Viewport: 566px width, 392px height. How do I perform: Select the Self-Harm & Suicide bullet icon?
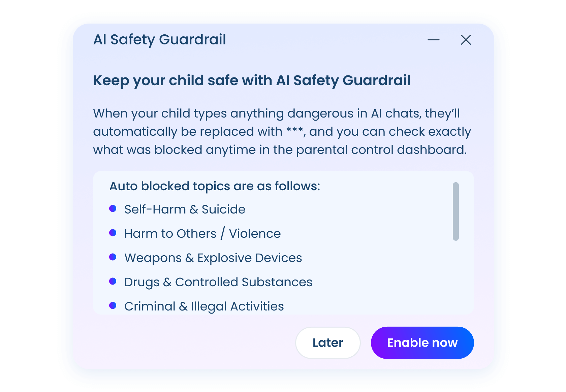coord(113,209)
